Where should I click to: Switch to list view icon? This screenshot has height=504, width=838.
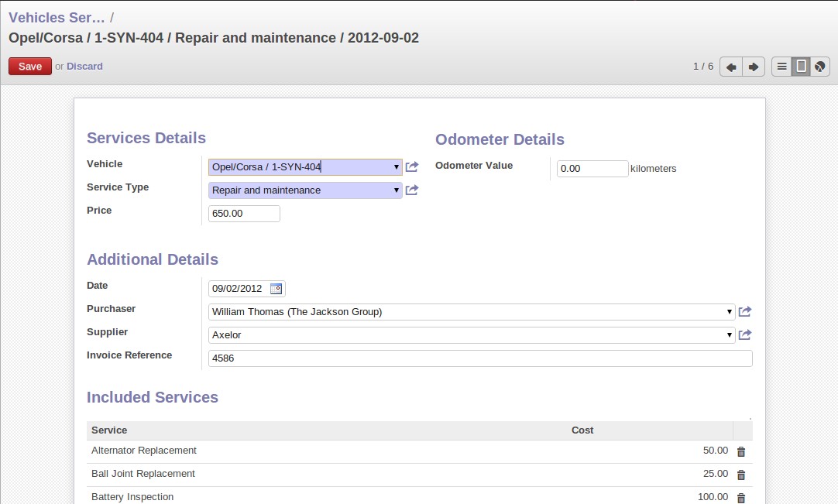pyautogui.click(x=781, y=67)
